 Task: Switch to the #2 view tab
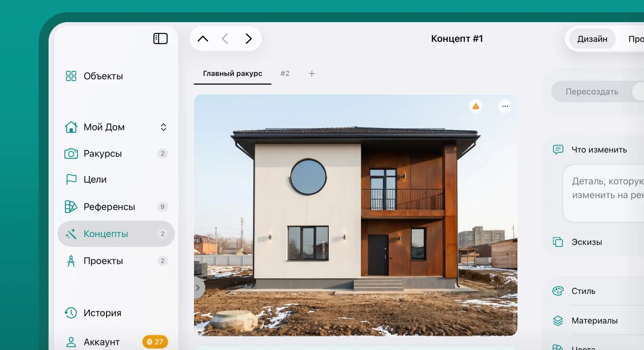pyautogui.click(x=285, y=74)
